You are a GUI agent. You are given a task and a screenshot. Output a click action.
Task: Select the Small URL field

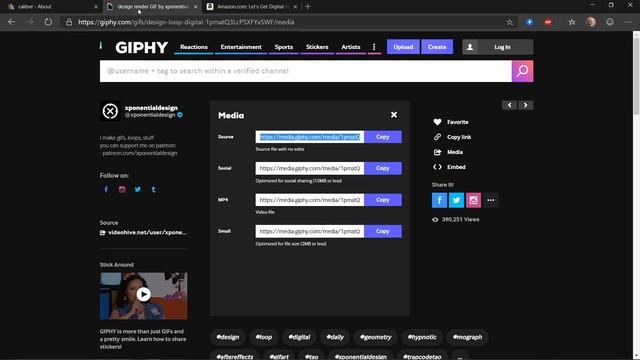(x=310, y=231)
